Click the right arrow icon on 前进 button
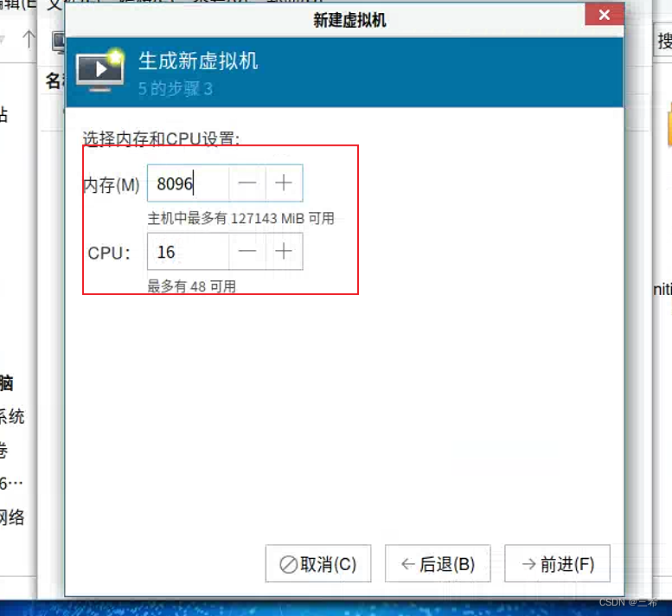 [x=528, y=564]
